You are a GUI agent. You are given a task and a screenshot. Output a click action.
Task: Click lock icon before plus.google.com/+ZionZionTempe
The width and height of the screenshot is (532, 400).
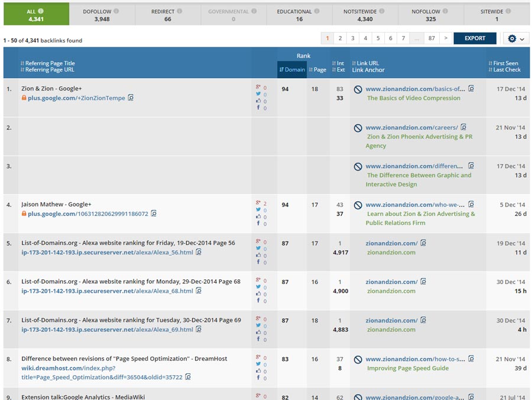coord(24,98)
